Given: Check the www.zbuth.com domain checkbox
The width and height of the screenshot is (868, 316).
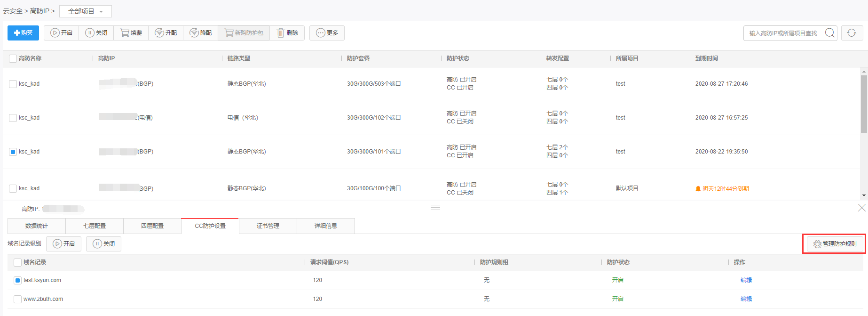Looking at the screenshot, I should point(18,299).
